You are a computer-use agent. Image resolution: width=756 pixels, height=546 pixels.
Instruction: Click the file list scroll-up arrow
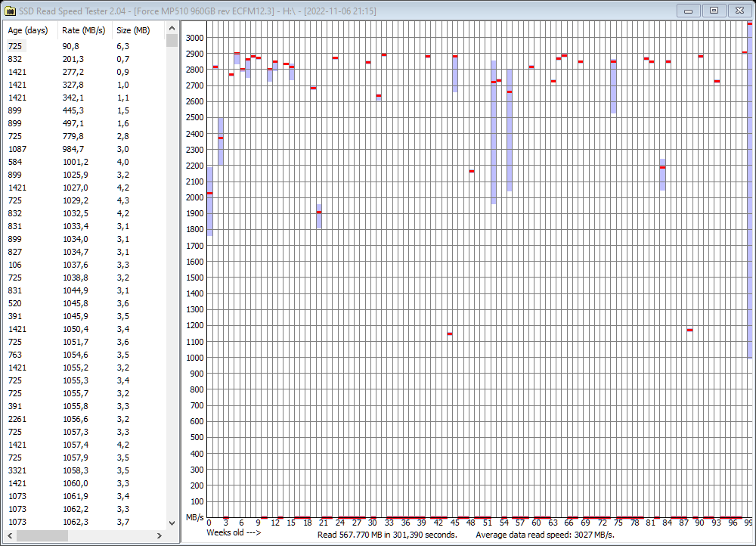point(172,28)
